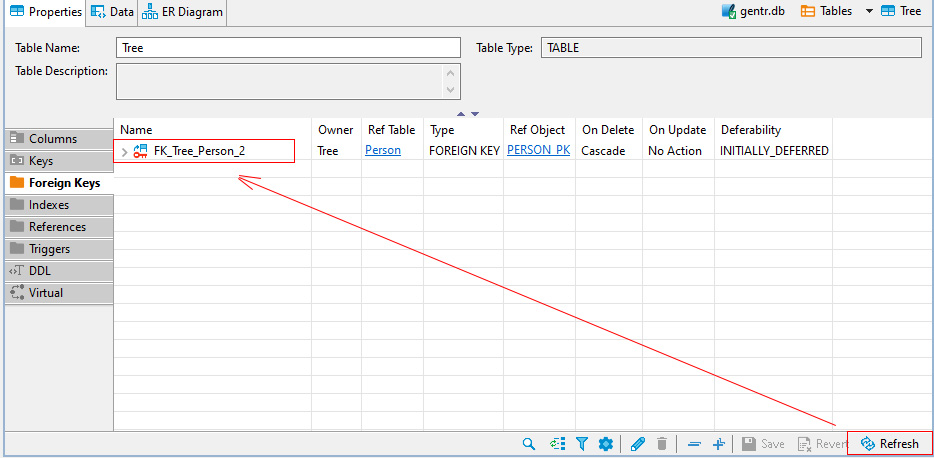Open the filter funnel icon

582,444
